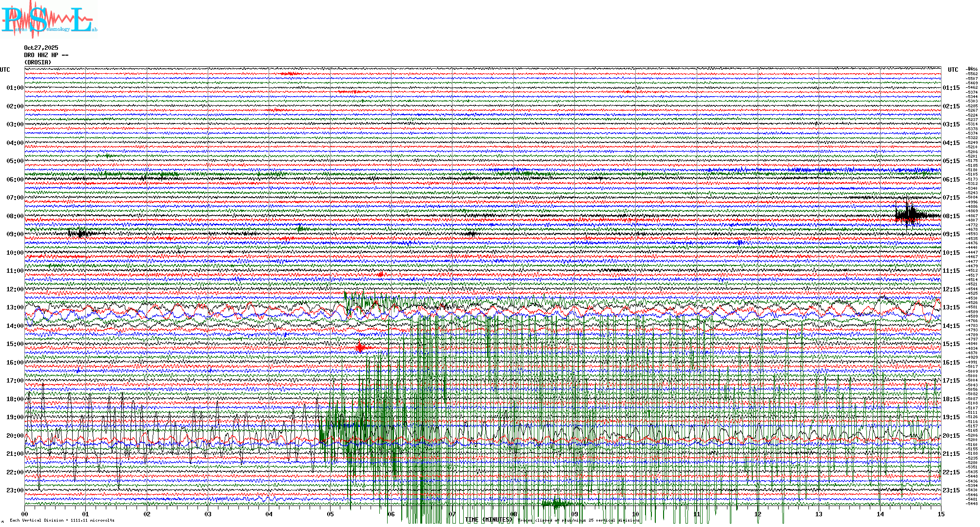Select the 23:15 label on right axis
The image size is (980, 527).
(x=951, y=490)
